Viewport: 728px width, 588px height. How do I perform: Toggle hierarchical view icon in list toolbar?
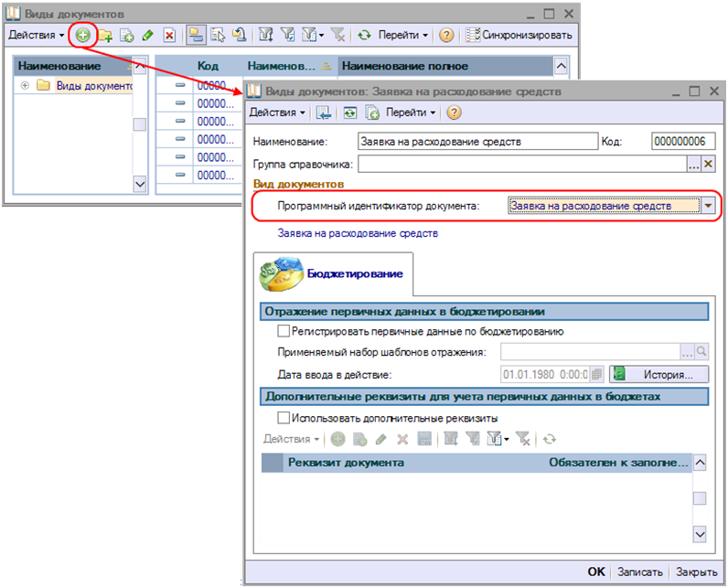(196, 35)
